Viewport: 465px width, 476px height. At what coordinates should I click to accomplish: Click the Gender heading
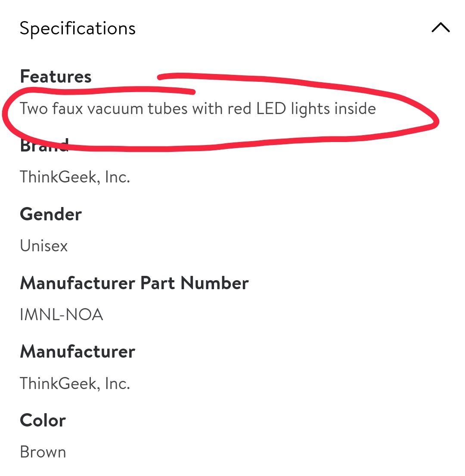pos(51,214)
